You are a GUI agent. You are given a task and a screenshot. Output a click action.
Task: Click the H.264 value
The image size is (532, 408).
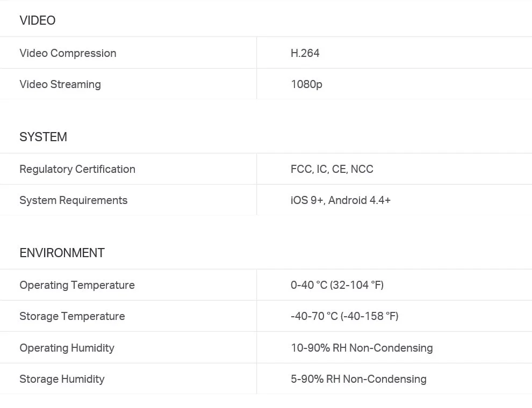305,53
